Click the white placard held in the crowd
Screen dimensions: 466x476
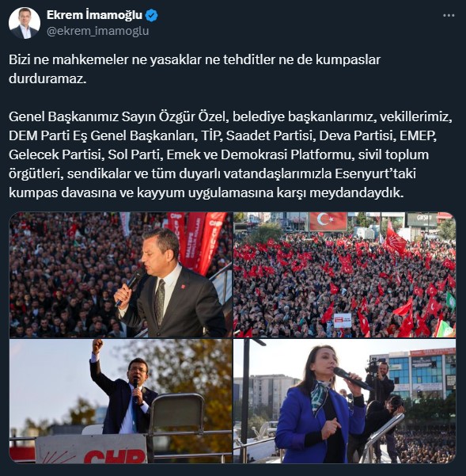(343, 321)
